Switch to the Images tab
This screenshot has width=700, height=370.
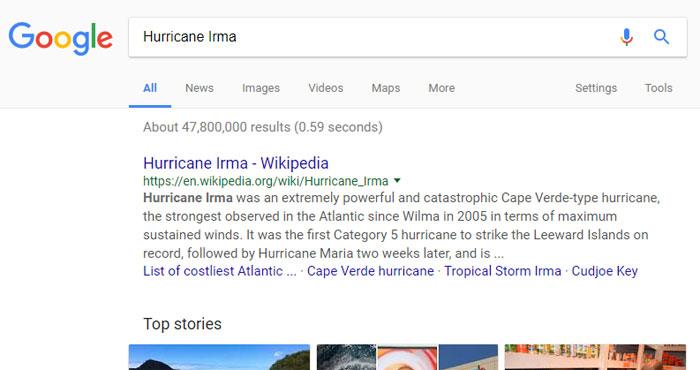[261, 88]
